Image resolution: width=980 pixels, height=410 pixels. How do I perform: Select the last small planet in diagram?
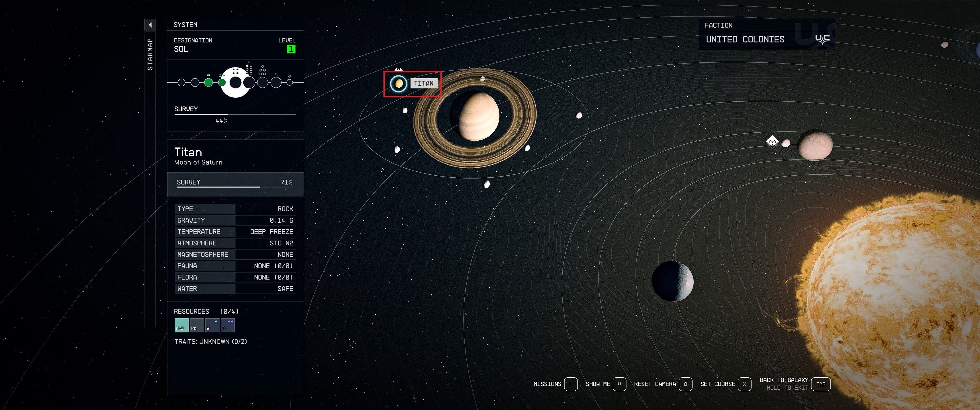(289, 82)
